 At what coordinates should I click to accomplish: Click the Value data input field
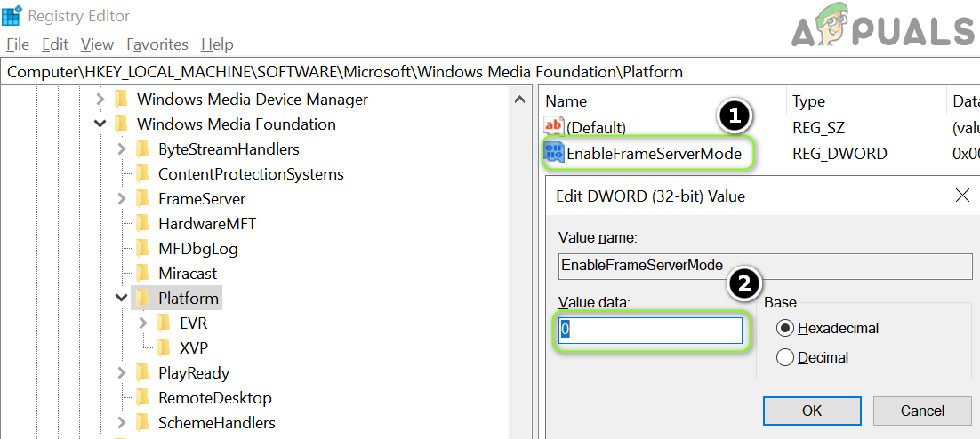(x=650, y=331)
